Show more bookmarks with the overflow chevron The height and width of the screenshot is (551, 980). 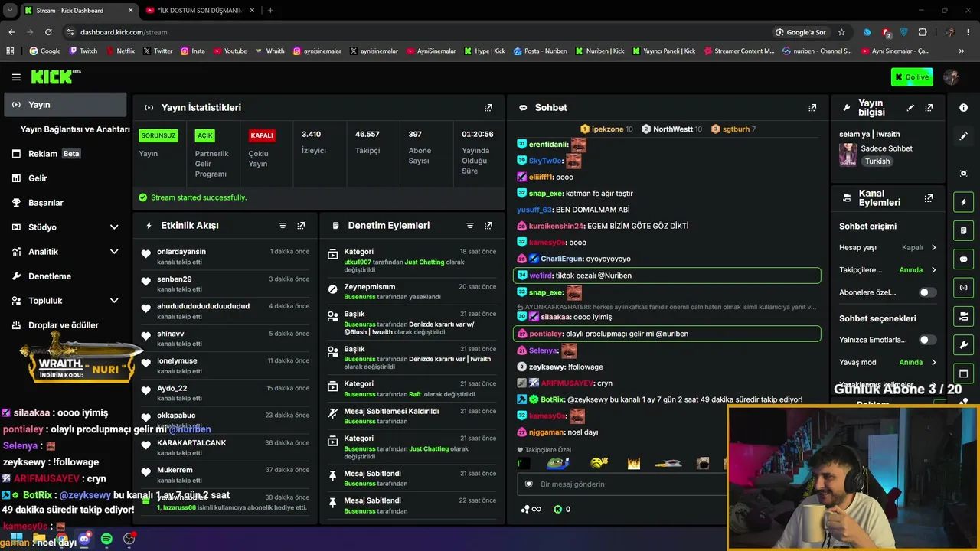(962, 51)
